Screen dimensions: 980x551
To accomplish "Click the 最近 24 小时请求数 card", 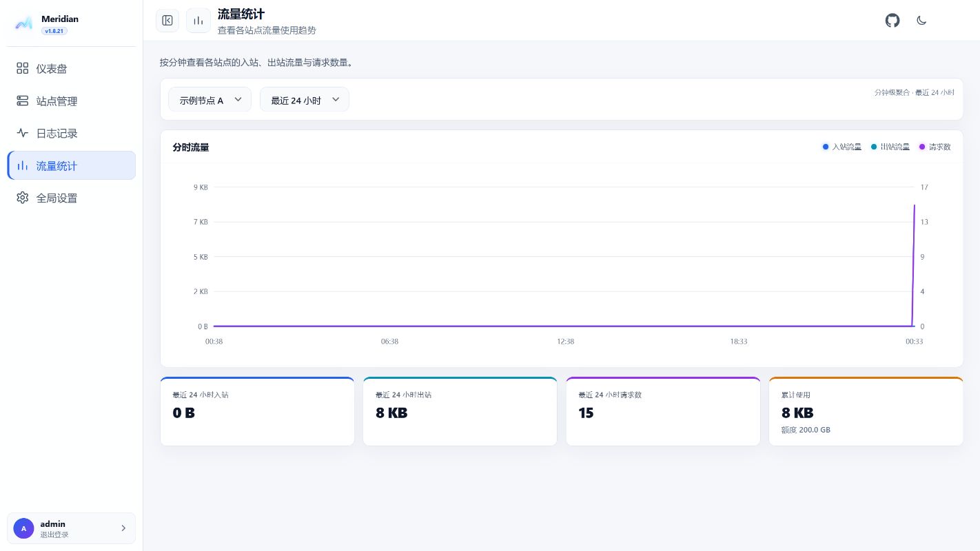I will (663, 411).
